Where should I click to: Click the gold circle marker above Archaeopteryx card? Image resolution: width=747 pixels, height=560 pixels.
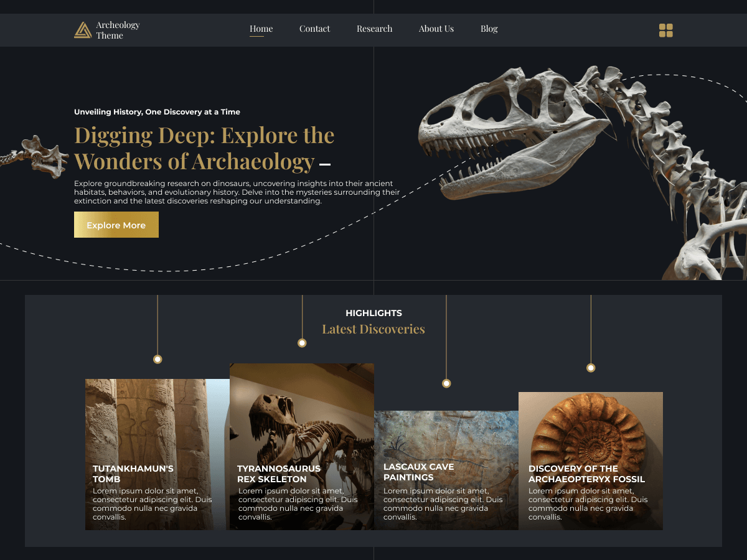(590, 368)
